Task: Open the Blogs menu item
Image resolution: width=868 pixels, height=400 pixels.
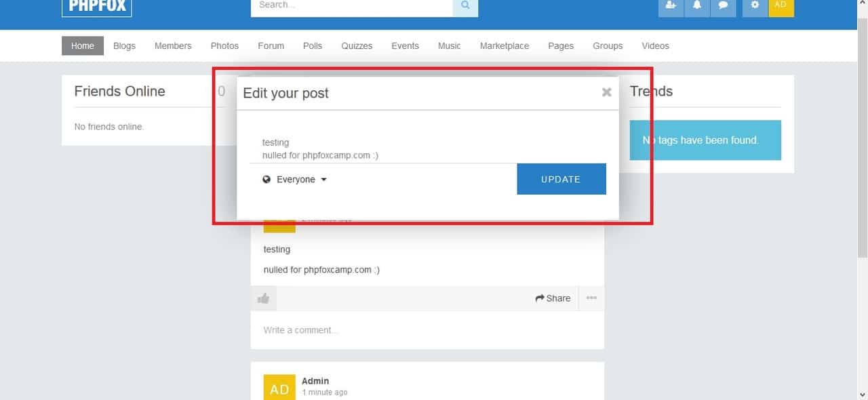Action: [x=124, y=46]
